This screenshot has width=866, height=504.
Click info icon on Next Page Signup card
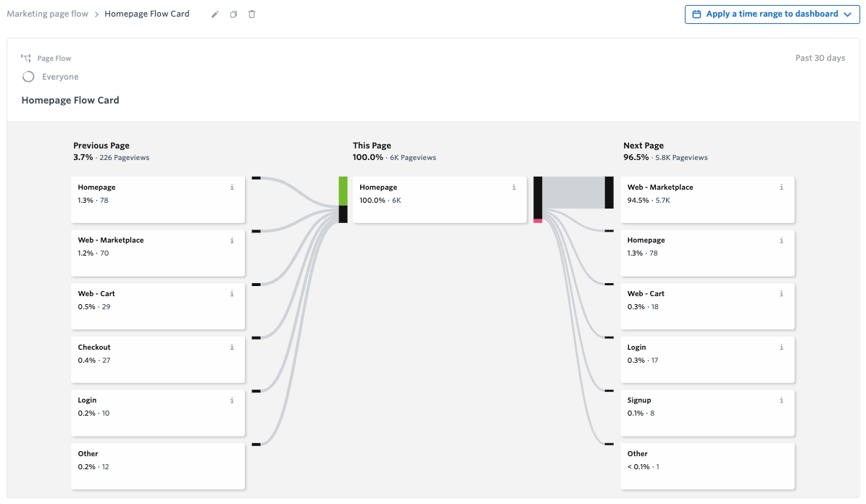[x=781, y=400]
